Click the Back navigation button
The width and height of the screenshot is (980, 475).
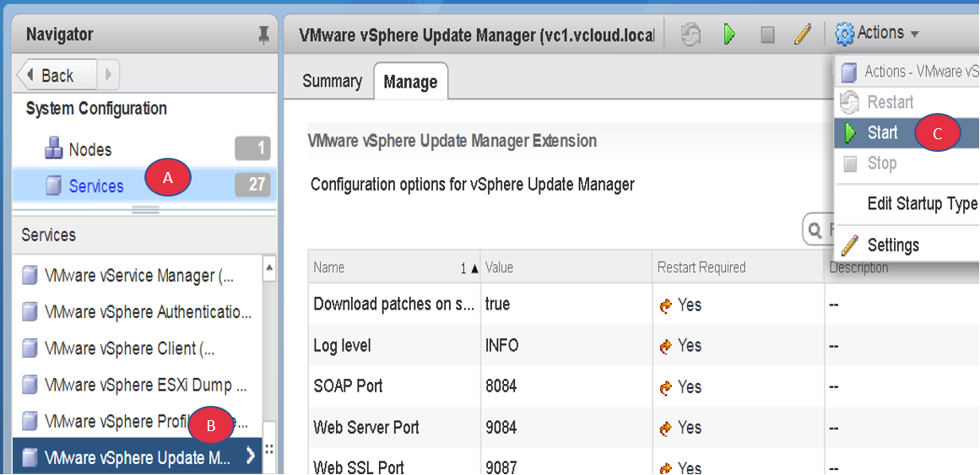coord(57,76)
